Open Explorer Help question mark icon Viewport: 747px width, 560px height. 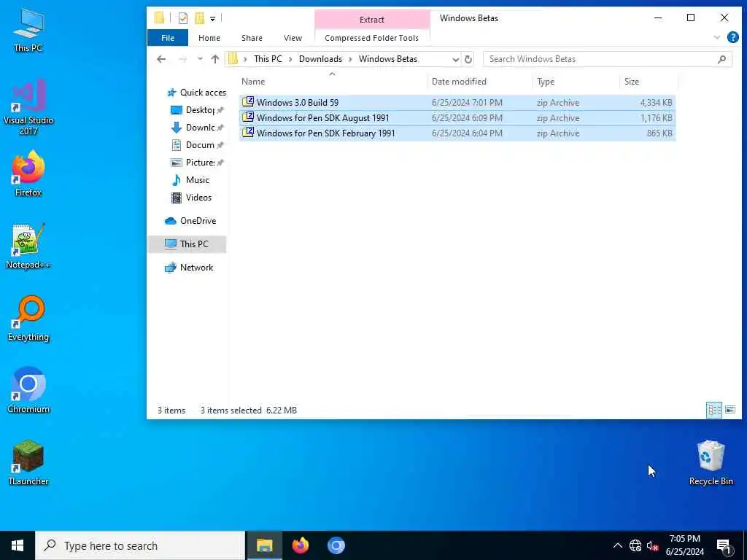coord(732,37)
